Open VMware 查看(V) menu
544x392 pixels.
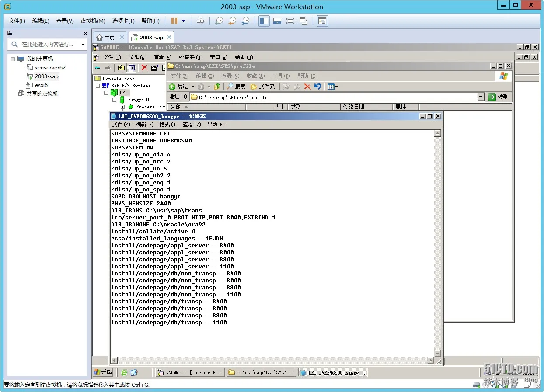tap(65, 21)
